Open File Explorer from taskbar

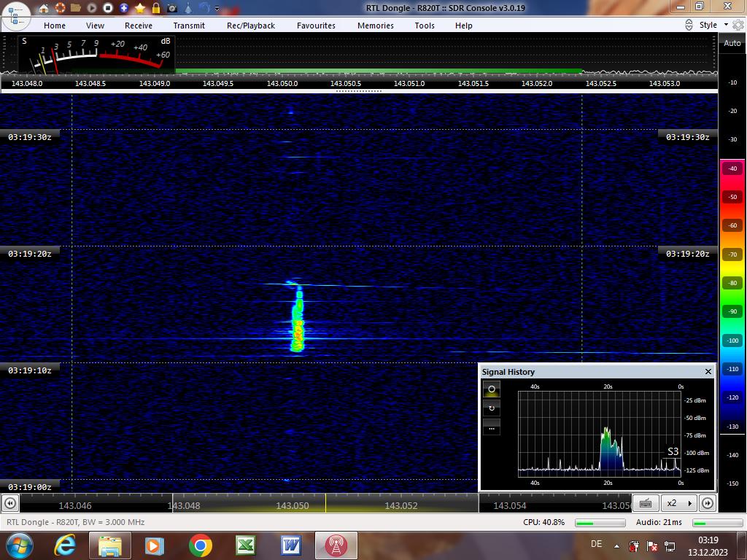(110, 545)
